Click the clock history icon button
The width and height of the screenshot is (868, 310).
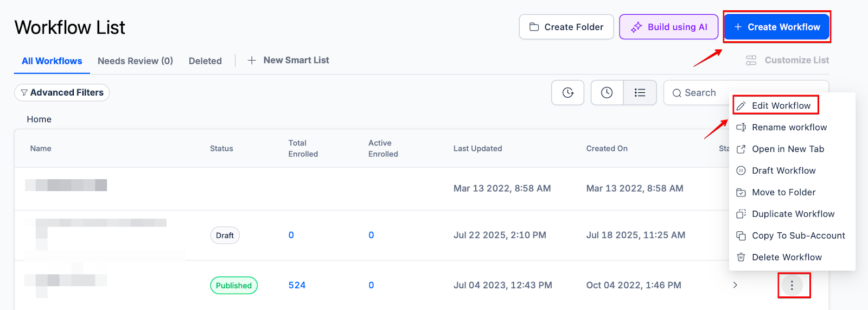pos(607,93)
